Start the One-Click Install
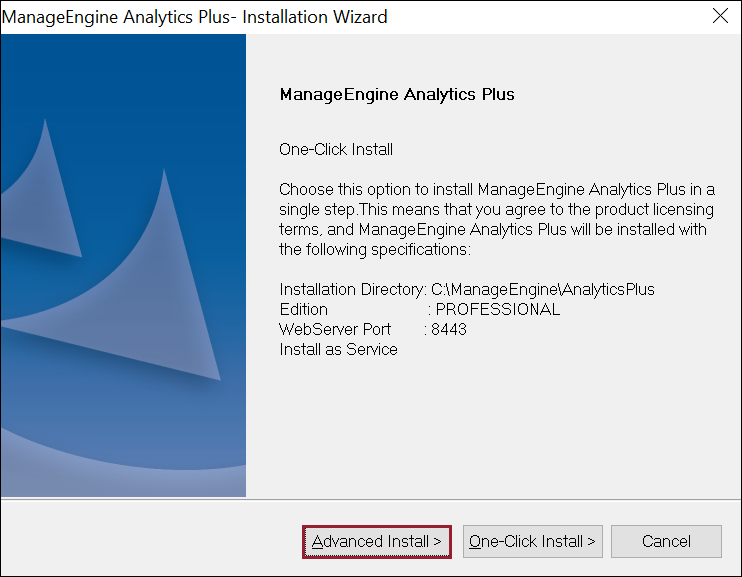Viewport: 742px width, 577px height. [532, 541]
